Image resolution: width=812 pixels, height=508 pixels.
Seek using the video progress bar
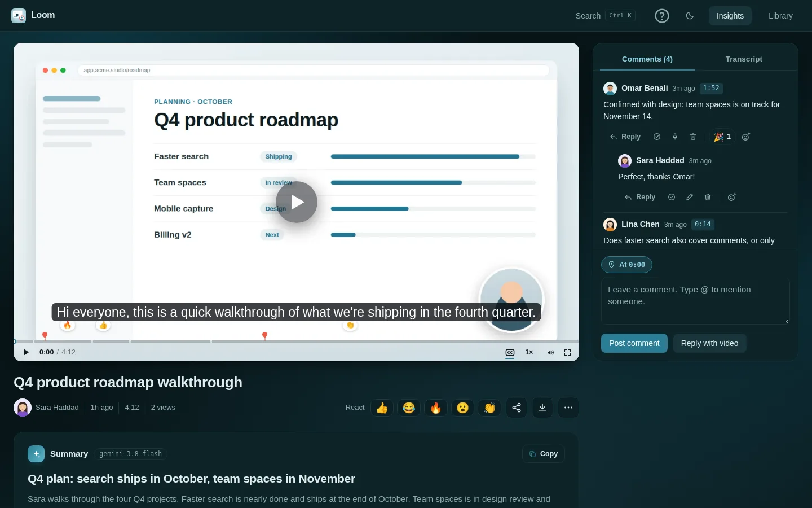[296, 341]
